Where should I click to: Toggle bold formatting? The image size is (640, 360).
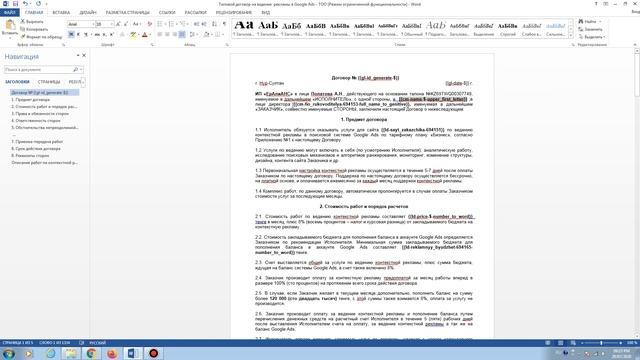click(x=71, y=35)
